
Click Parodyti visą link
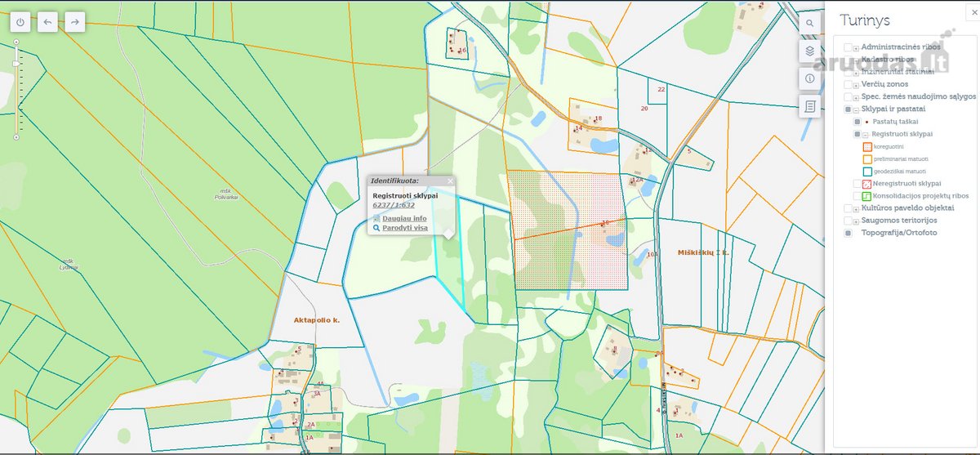pyautogui.click(x=405, y=228)
